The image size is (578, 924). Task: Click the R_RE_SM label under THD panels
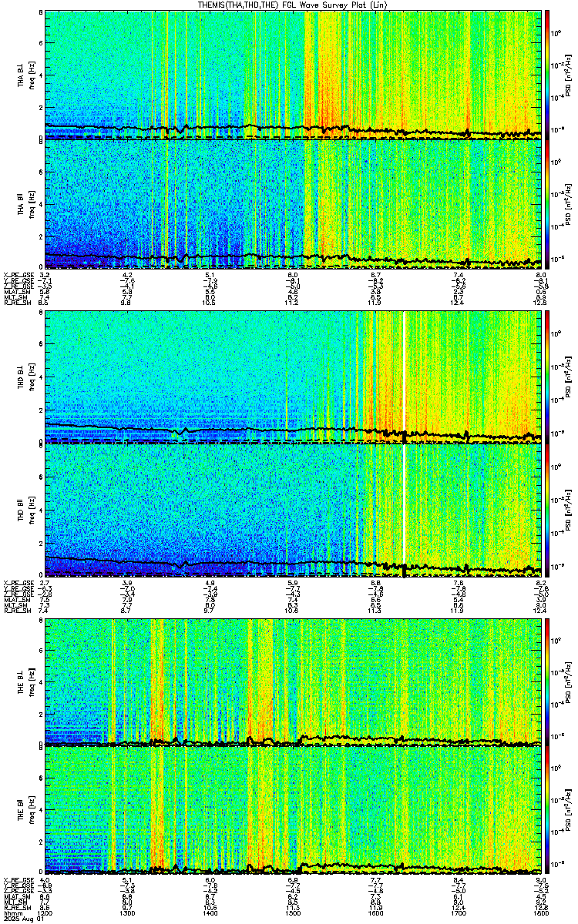[18, 611]
